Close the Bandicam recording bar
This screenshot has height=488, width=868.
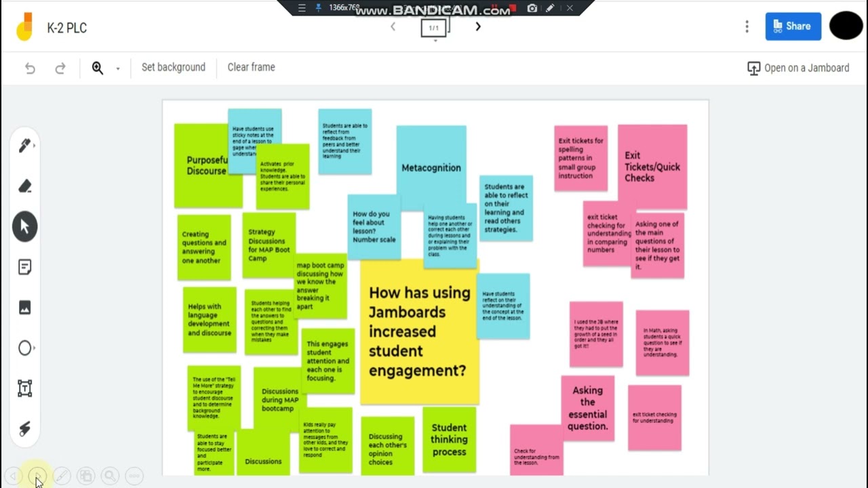tap(570, 8)
